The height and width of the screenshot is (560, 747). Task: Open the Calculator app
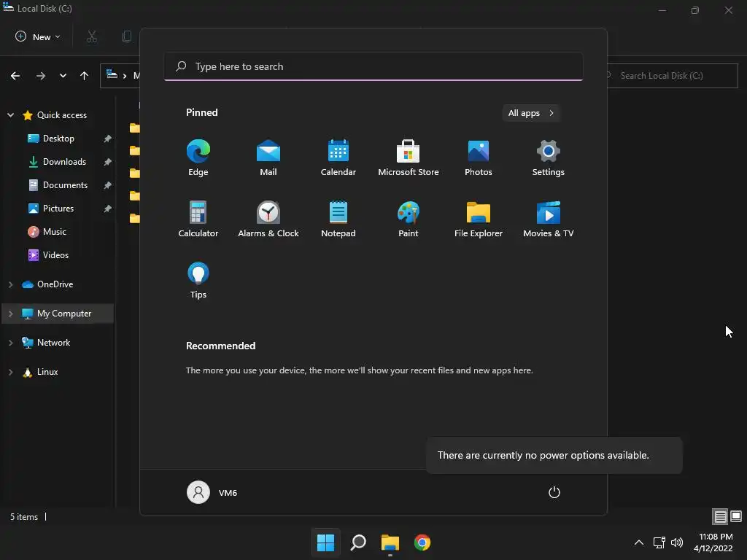click(x=198, y=219)
